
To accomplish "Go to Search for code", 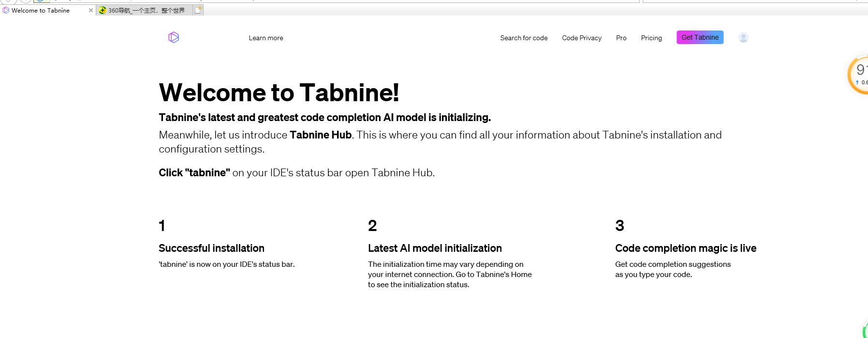I will click(x=524, y=38).
